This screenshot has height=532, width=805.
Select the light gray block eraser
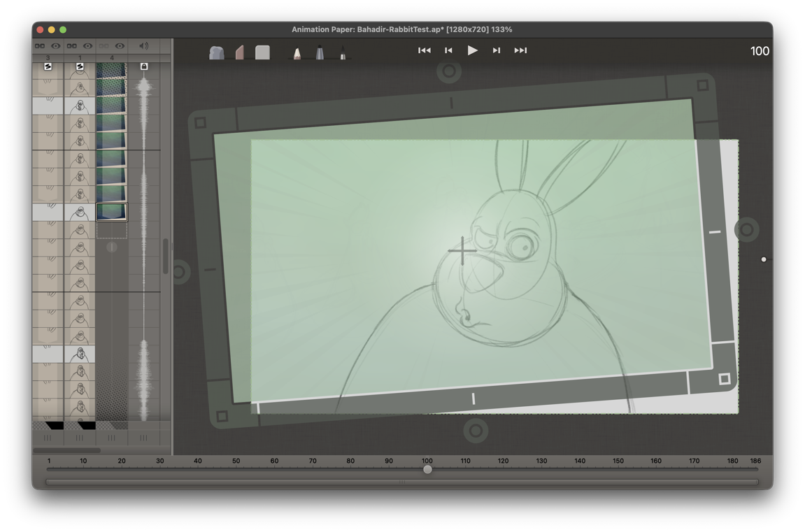click(x=262, y=52)
